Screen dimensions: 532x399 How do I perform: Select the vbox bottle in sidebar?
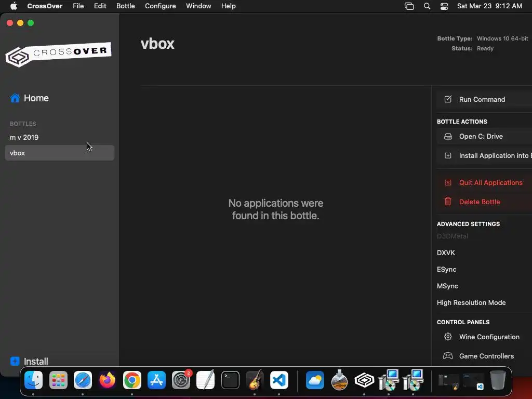pyautogui.click(x=60, y=153)
